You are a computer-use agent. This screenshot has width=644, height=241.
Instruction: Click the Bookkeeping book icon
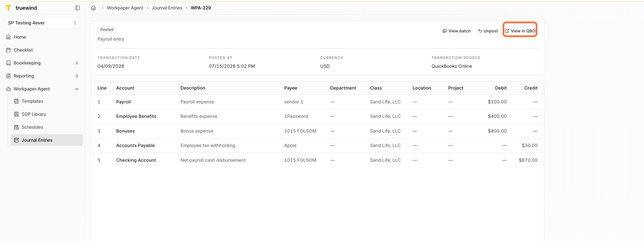point(9,63)
